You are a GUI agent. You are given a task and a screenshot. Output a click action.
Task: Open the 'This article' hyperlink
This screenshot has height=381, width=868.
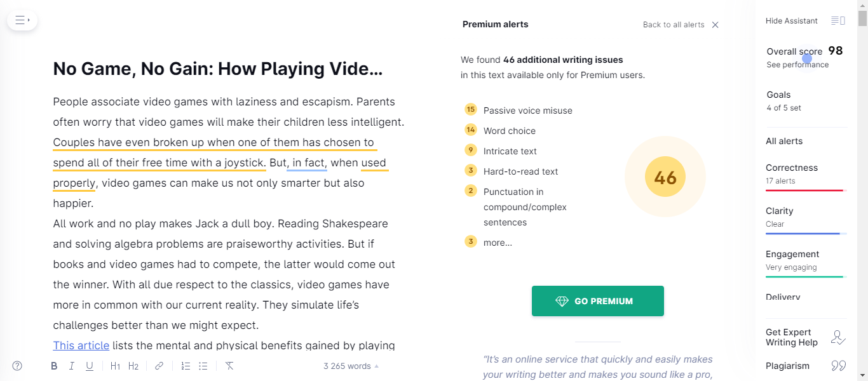[x=81, y=345]
